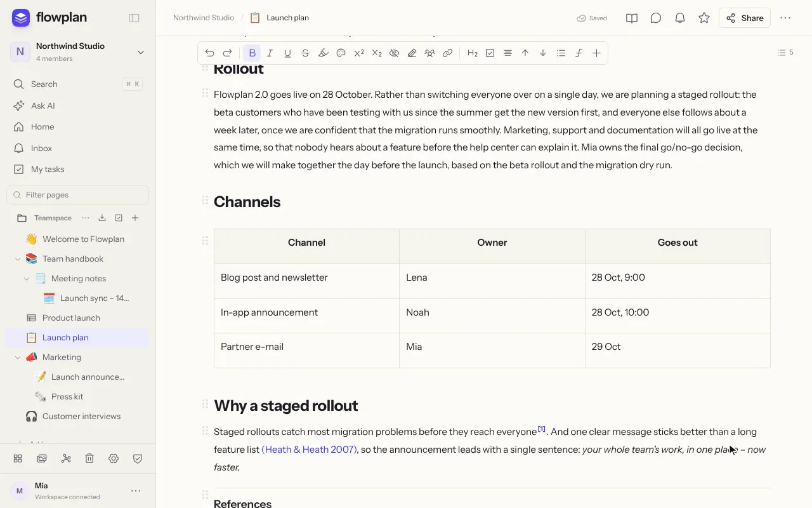Open outline showing 5 headings
This screenshot has height=508, width=812.
coord(785,53)
